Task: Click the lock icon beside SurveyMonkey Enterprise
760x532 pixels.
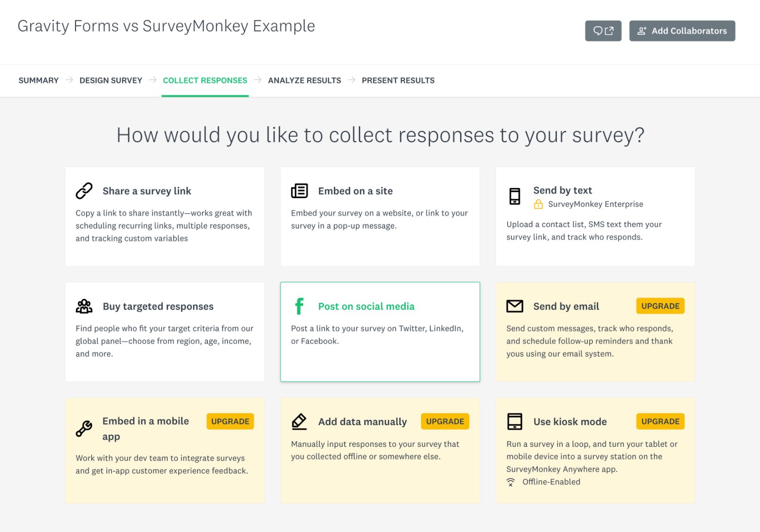Action: 538,204
